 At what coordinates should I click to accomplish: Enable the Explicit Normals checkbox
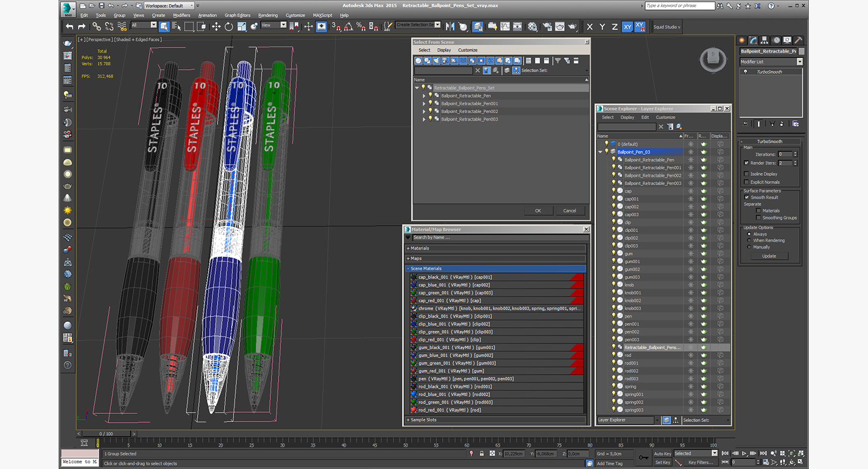click(746, 182)
